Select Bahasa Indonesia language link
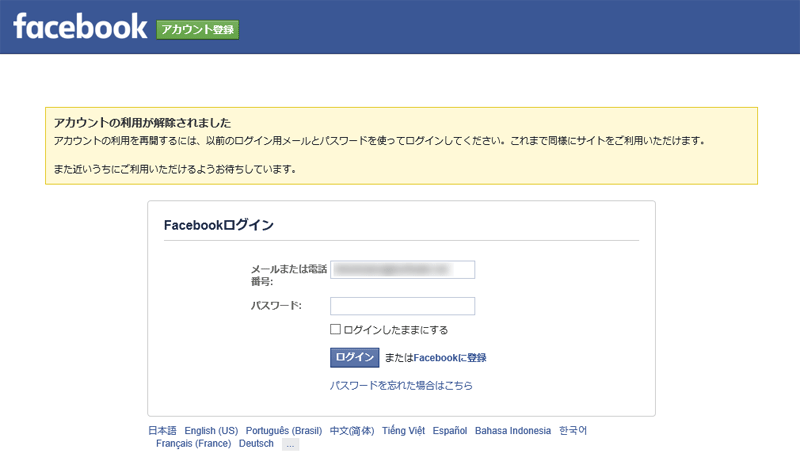Viewport: 800px width, 461px height. (x=513, y=430)
